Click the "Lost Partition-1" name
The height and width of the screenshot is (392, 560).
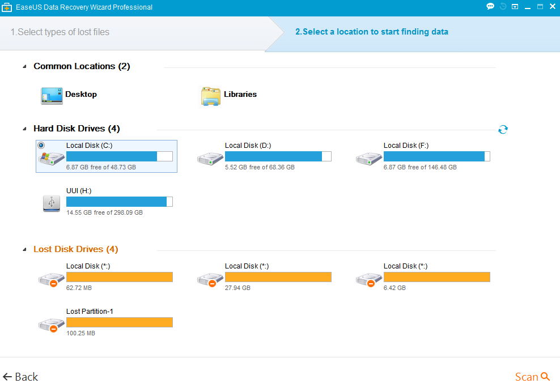90,312
